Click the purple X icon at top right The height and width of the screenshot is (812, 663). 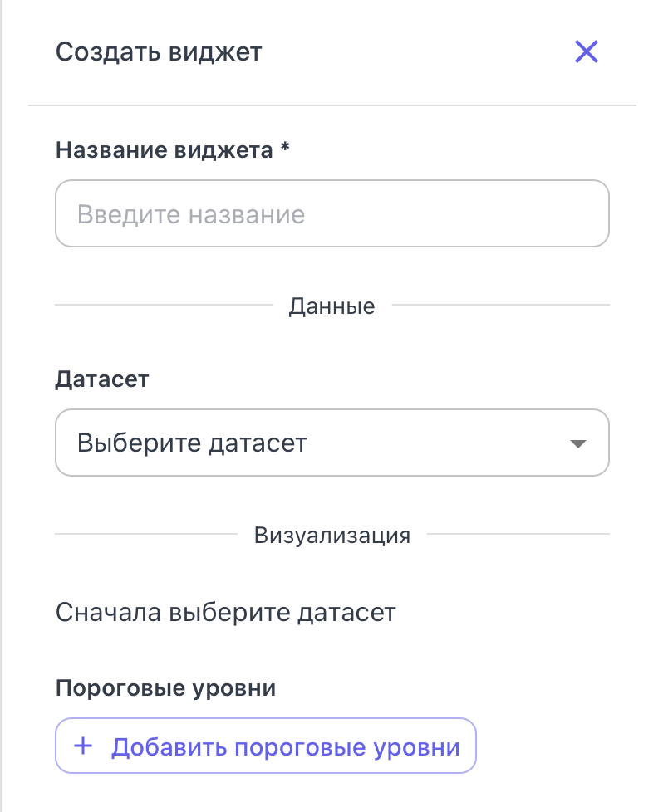click(587, 52)
